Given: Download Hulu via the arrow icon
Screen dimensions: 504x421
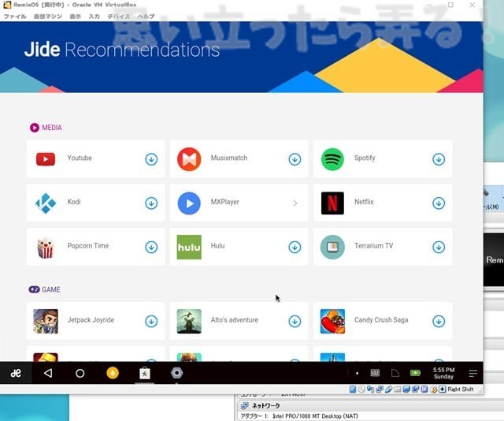Looking at the screenshot, I should tap(295, 248).
